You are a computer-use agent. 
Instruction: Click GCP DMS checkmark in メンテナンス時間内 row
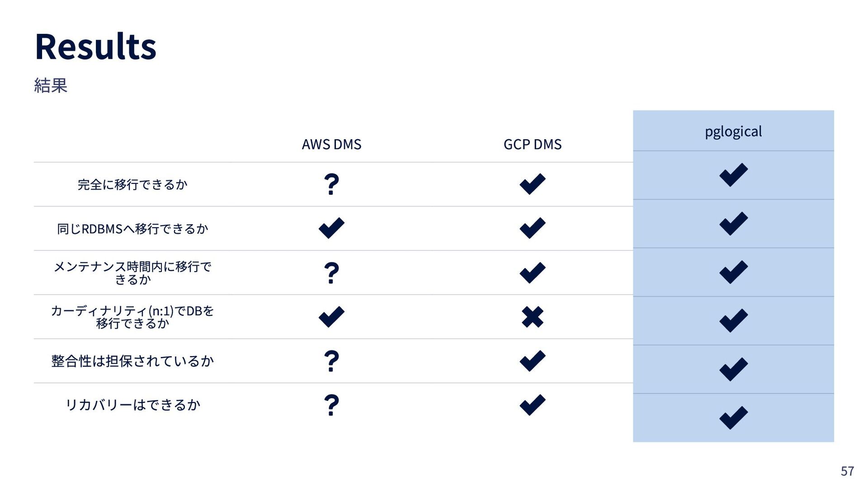tap(533, 272)
